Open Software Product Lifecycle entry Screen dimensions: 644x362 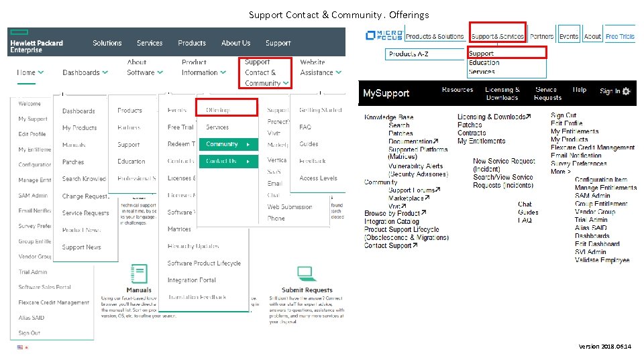tap(204, 263)
